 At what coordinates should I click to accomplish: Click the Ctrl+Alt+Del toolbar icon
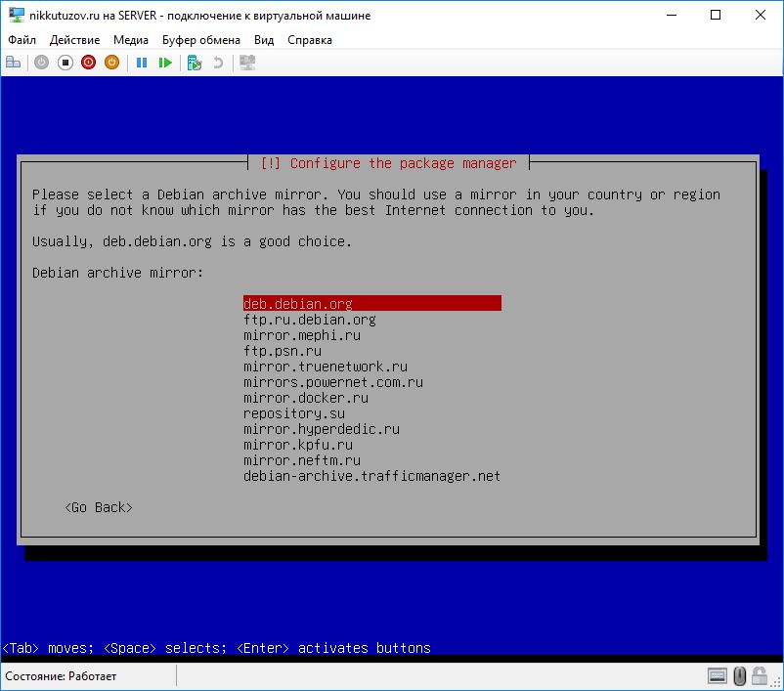(x=14, y=63)
